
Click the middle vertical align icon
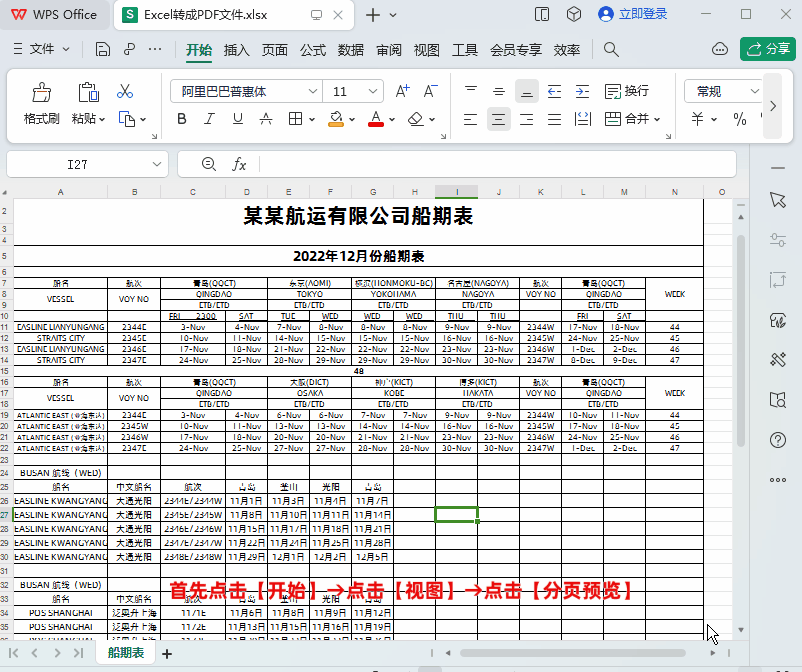pyautogui.click(x=499, y=92)
